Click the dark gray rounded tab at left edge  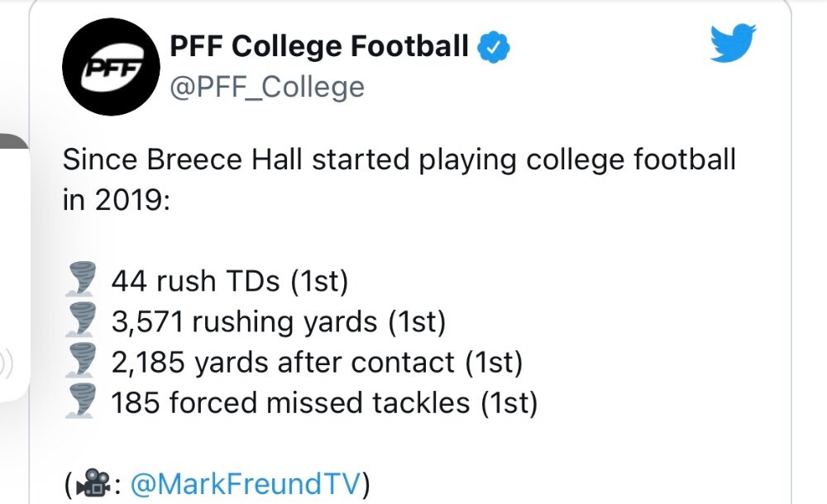click(x=12, y=142)
